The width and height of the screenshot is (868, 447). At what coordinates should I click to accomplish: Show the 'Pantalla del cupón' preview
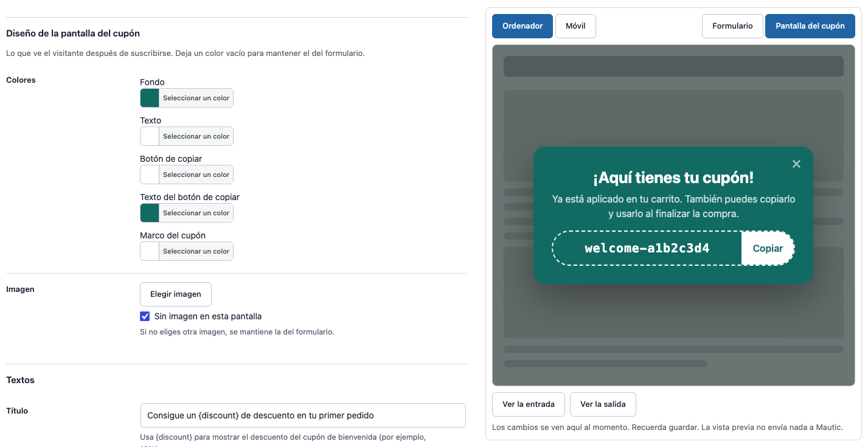810,26
